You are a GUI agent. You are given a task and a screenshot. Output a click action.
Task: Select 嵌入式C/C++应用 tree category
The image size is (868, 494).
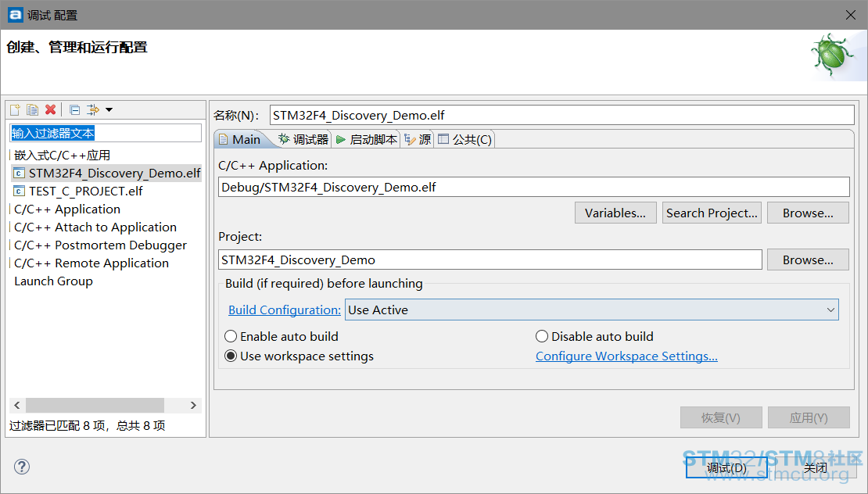(x=62, y=156)
